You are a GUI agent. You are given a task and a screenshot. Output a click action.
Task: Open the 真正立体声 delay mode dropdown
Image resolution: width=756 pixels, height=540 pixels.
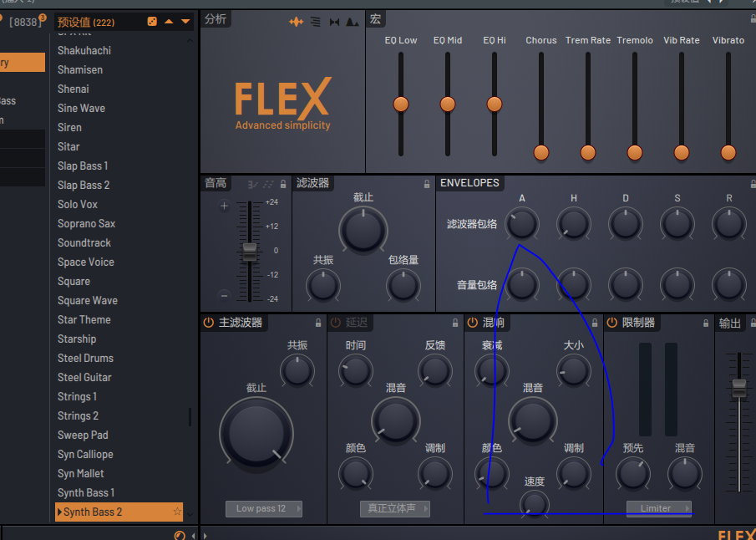point(395,508)
